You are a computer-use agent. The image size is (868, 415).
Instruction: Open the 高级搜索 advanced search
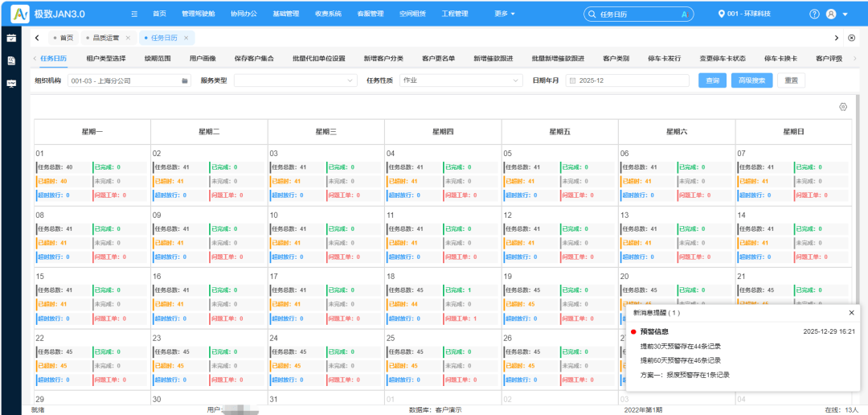(752, 80)
